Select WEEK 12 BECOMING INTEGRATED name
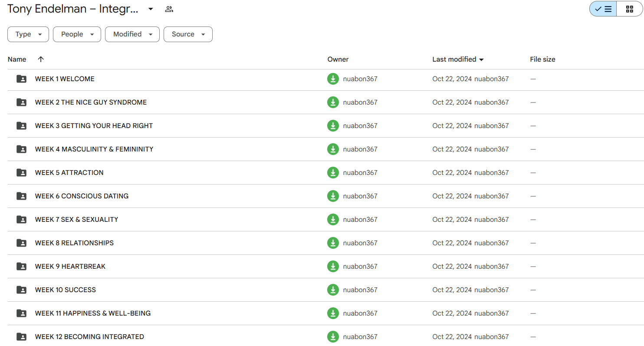The width and height of the screenshot is (644, 346). pyautogui.click(x=90, y=337)
